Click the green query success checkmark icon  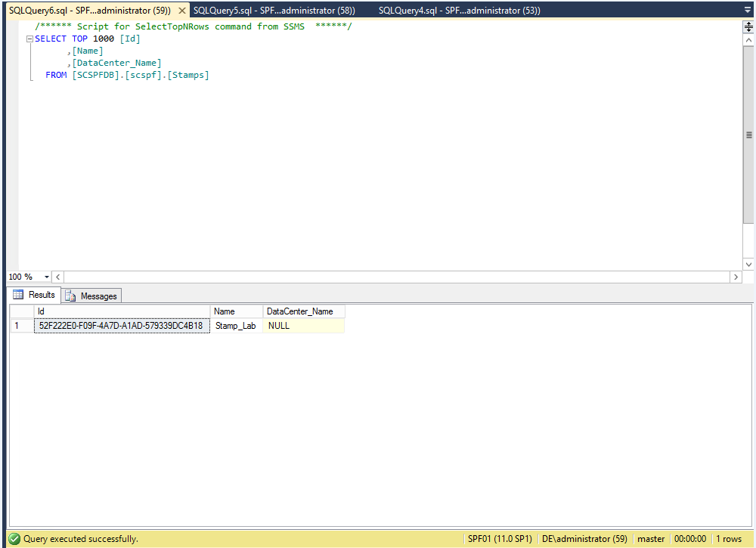pyautogui.click(x=14, y=539)
